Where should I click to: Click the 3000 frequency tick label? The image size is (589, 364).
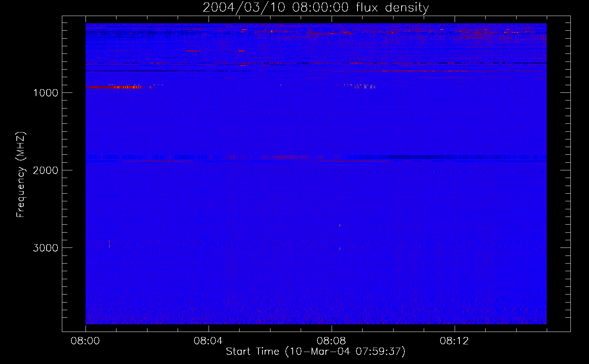[46, 248]
